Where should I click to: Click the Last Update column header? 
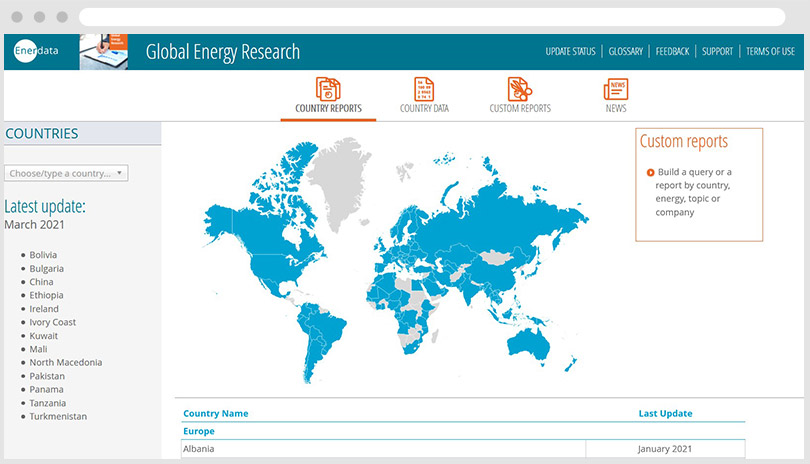[665, 413]
